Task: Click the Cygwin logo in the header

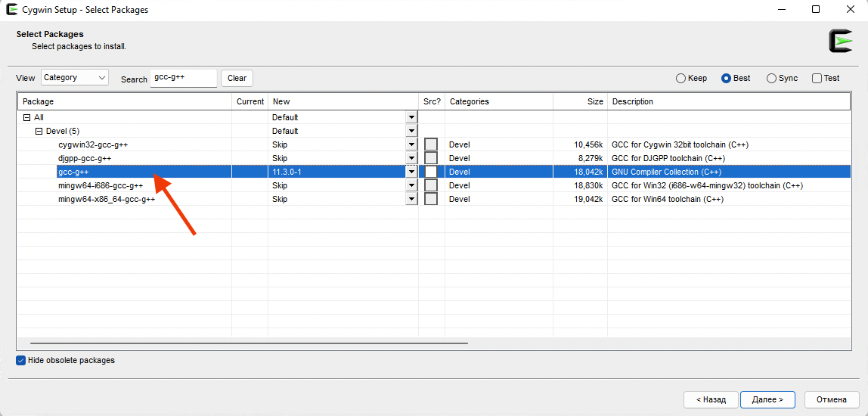Action: (x=840, y=41)
